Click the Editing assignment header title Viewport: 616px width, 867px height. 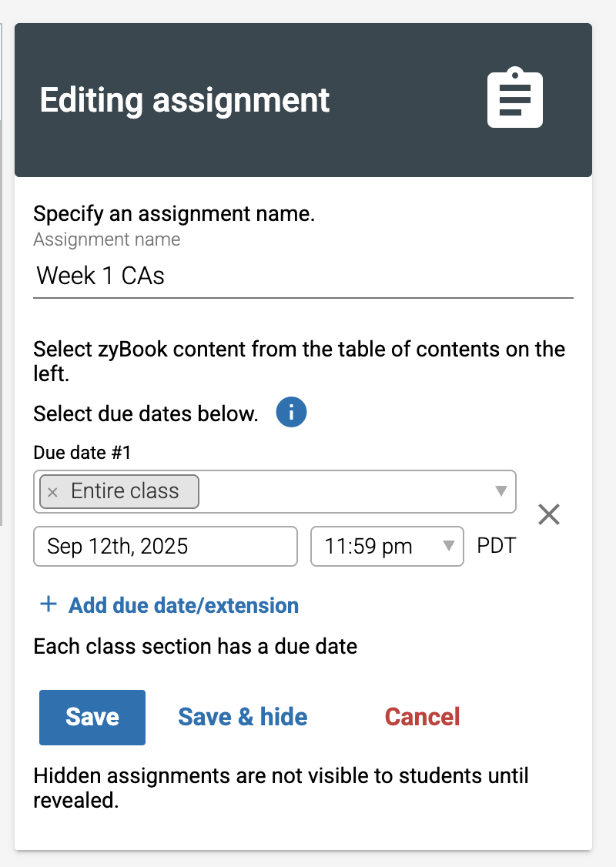pyautogui.click(x=185, y=101)
